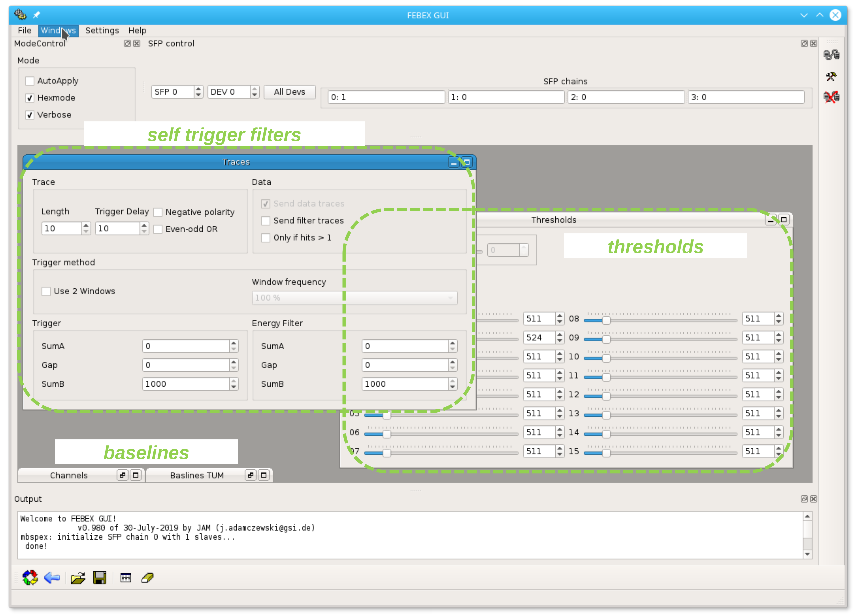Click the threshold 12 value field
The width and height of the screenshot is (854, 616).
pyautogui.click(x=758, y=395)
